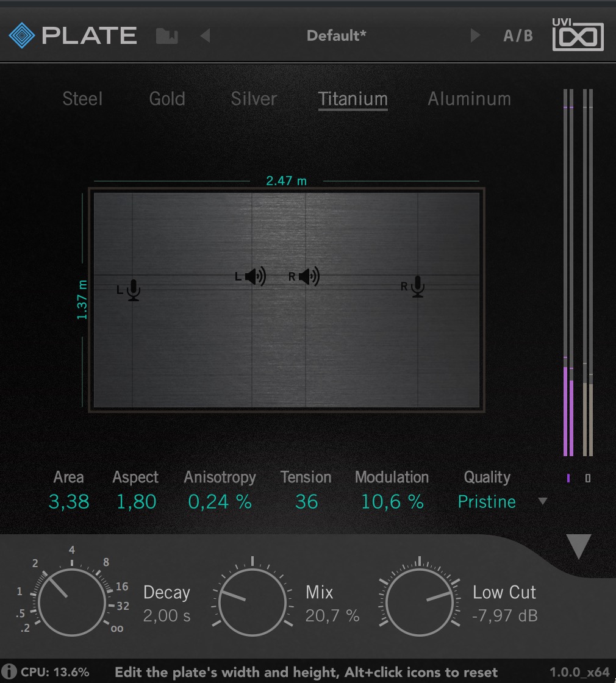Click the Default* preset name
Screen dimensions: 616x683
336,35
